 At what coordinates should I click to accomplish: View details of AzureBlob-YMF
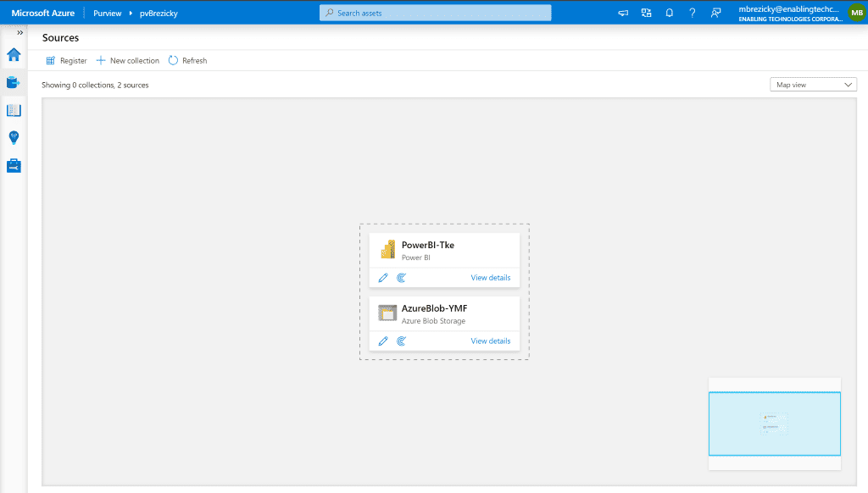(x=491, y=341)
